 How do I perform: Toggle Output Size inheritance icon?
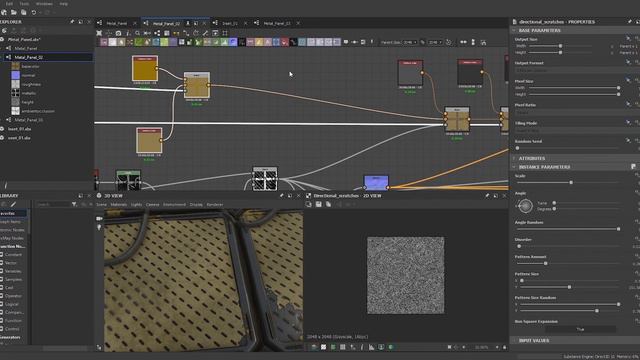(628, 38)
